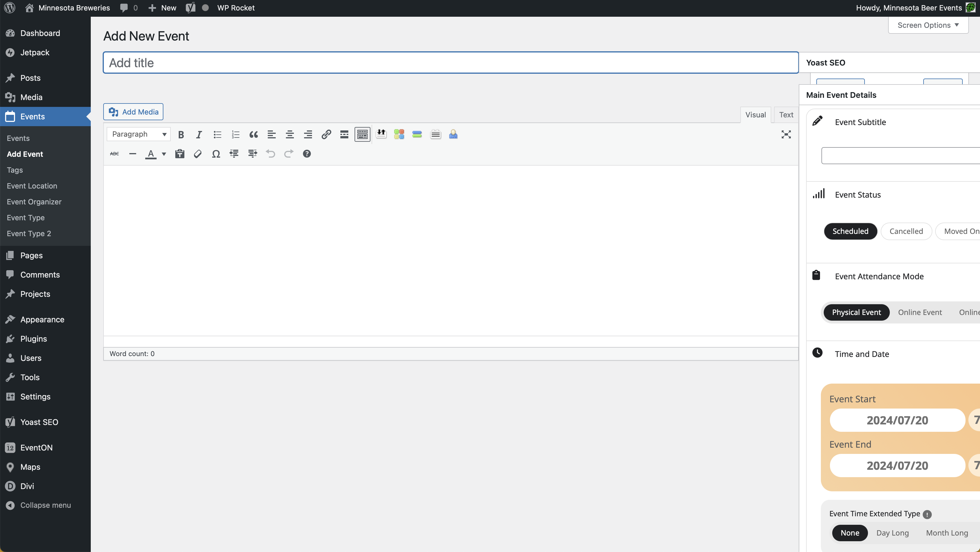This screenshot has height=552, width=980.
Task: Insert a numbered list
Action: pyautogui.click(x=235, y=135)
